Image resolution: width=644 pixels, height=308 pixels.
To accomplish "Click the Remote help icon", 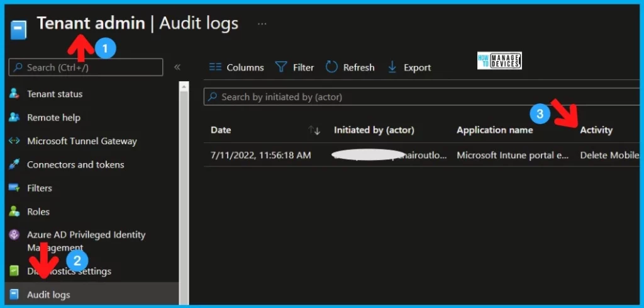I will (x=14, y=117).
